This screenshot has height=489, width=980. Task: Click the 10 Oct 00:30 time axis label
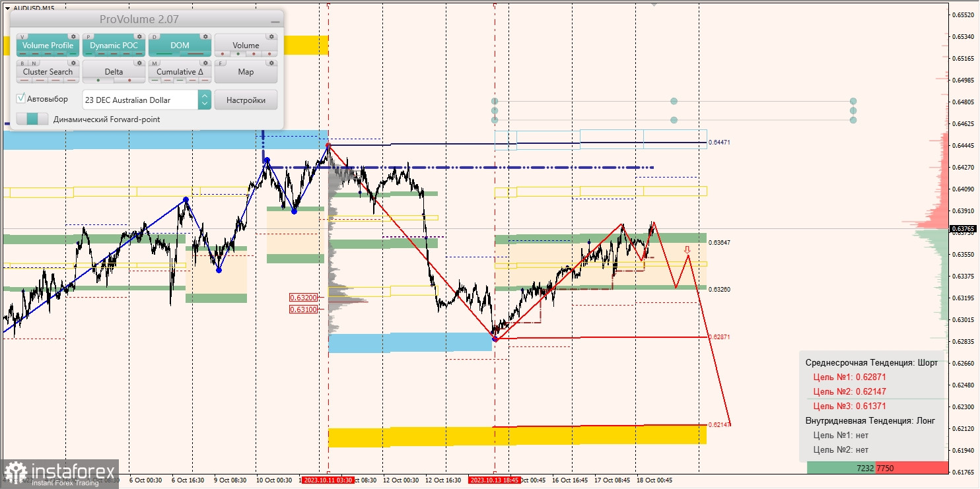pos(274,480)
